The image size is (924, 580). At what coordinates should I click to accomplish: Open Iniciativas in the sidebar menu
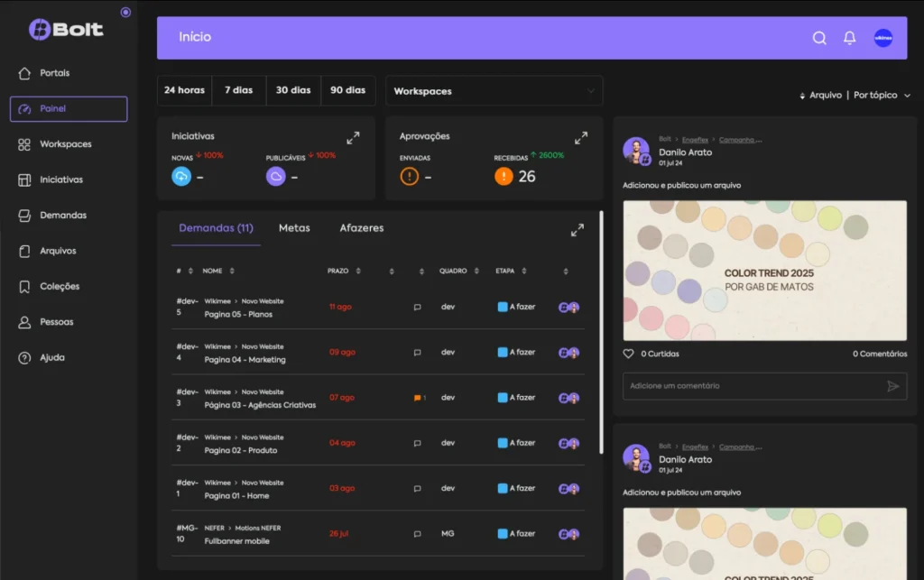pyautogui.click(x=61, y=180)
